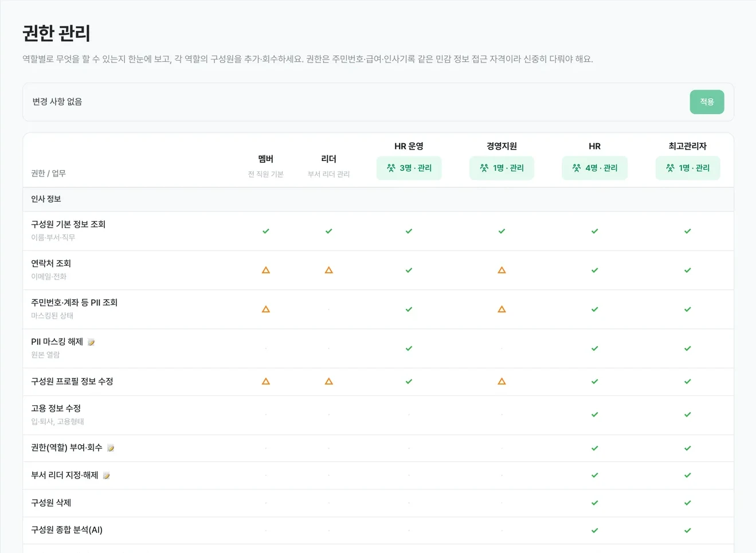Click the 구성원 삭제 row label
Screen dimensions: 756x553
click(51, 503)
